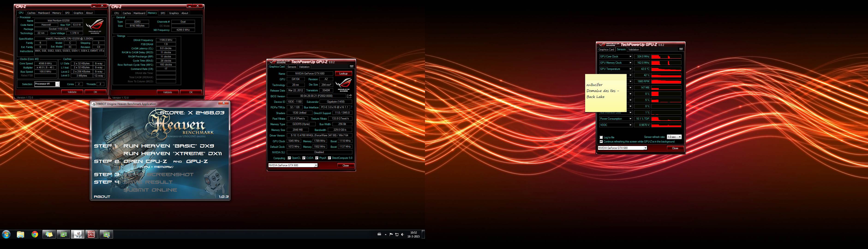Show hidden tray icons arrow
This screenshot has height=249, width=868.
tap(386, 234)
